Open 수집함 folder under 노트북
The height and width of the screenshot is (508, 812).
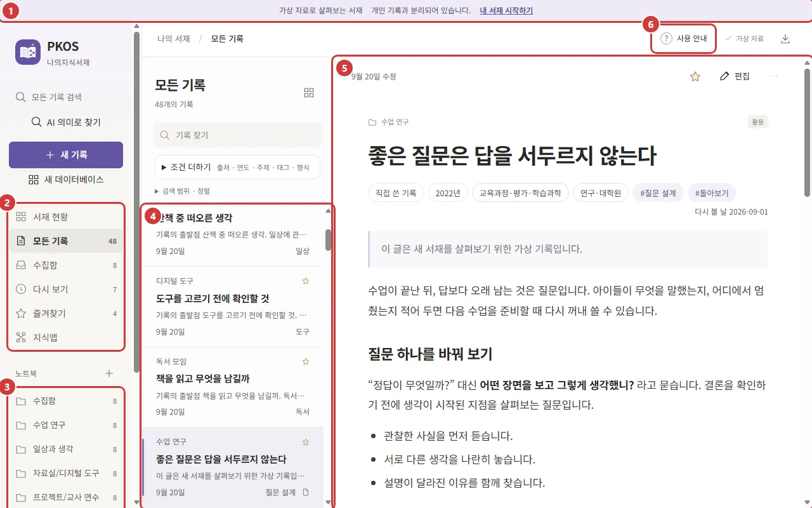pos(66,401)
